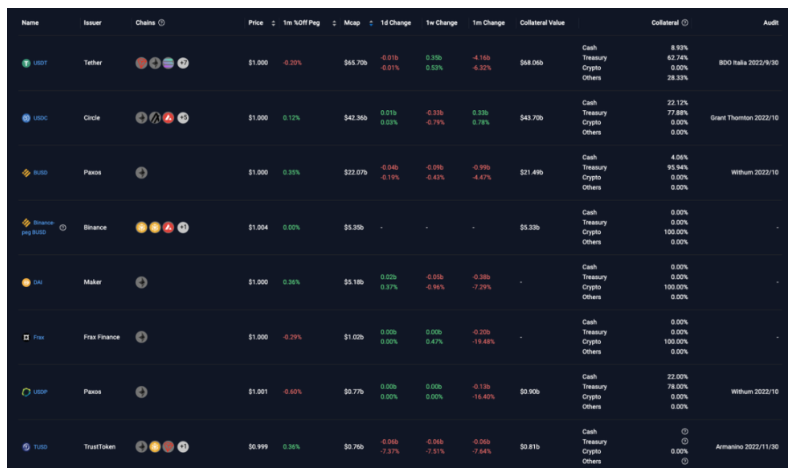Click the Binance-peg BUSD logo icon
Viewport: 793px width, 471px height.
pyautogui.click(x=26, y=223)
